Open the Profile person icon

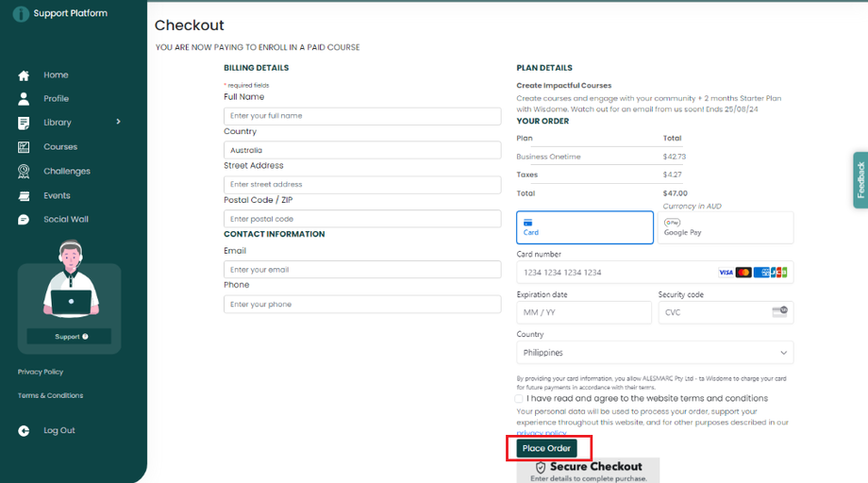tap(24, 99)
